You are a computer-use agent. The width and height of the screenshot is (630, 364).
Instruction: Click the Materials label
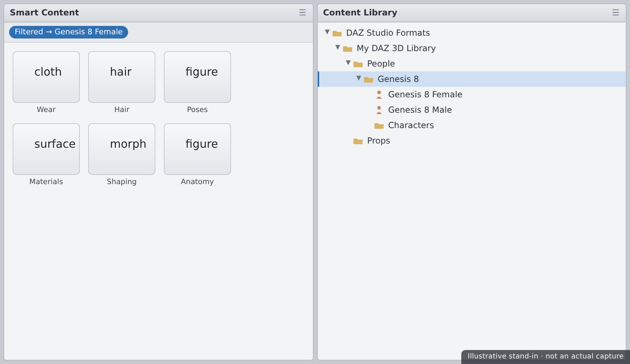tap(46, 182)
